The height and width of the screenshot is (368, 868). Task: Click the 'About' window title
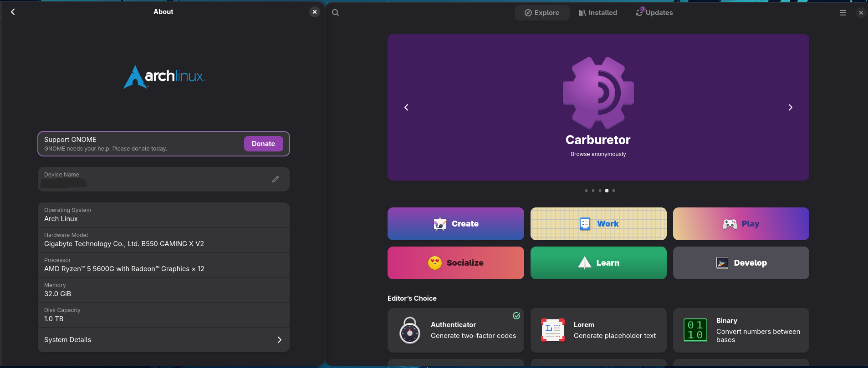[163, 12]
